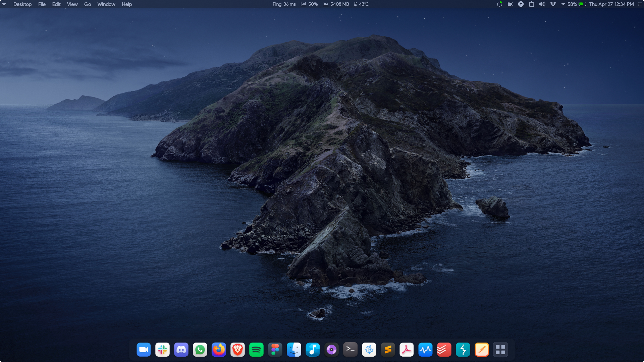Expand the tray arrow beside battery
This screenshot has height=362, width=644.
563,4
